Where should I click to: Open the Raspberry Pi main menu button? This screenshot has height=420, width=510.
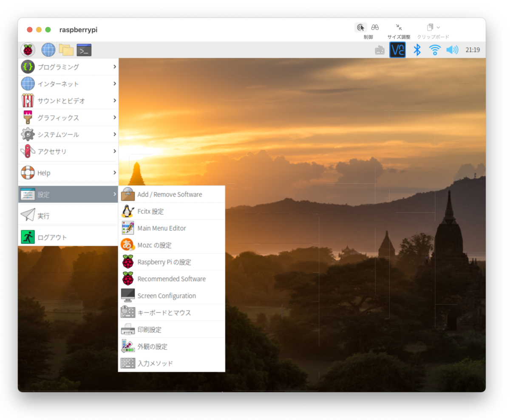[28, 50]
